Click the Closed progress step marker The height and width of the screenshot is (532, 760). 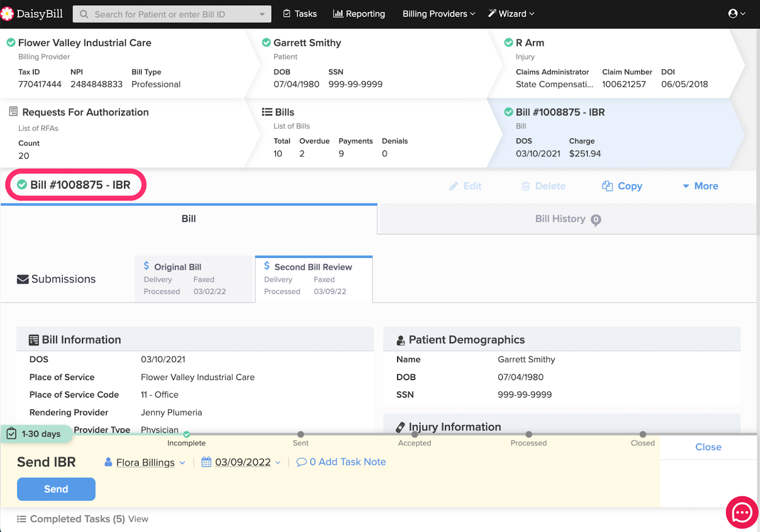(x=643, y=434)
